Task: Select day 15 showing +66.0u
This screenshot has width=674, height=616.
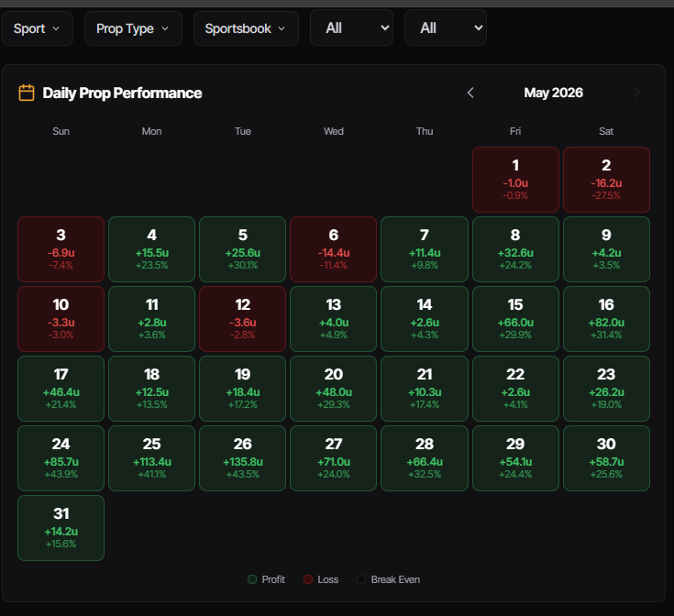Action: 515,319
